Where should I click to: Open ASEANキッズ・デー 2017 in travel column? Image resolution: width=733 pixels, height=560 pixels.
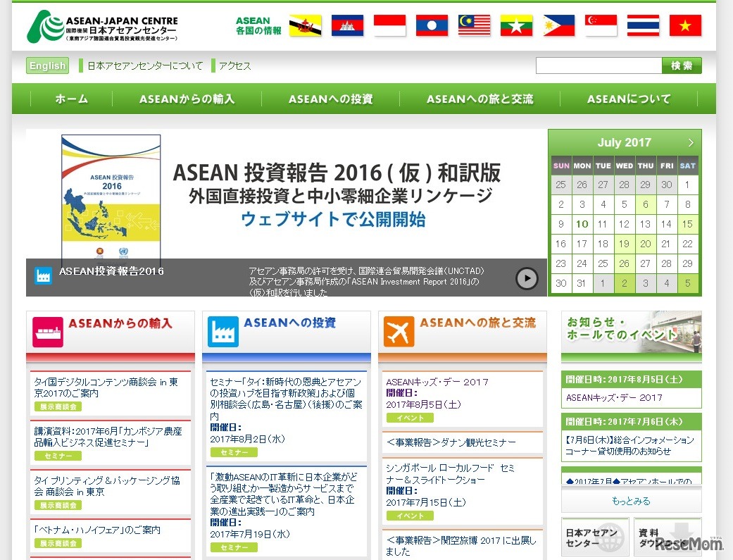coord(437,382)
